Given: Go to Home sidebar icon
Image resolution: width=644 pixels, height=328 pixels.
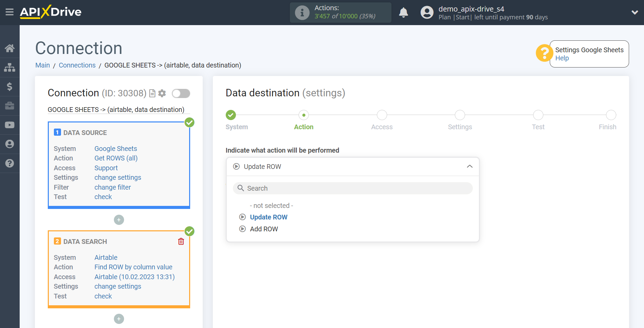Looking at the screenshot, I should [x=9, y=48].
